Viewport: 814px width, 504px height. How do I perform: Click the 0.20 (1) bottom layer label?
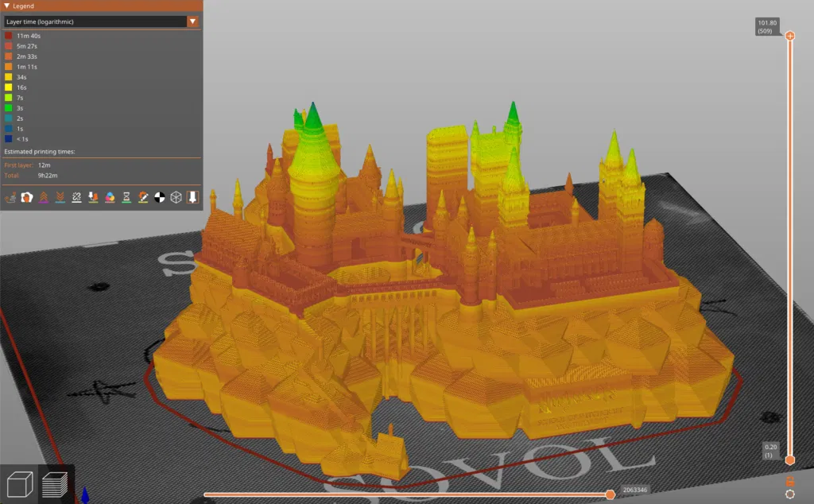770,451
